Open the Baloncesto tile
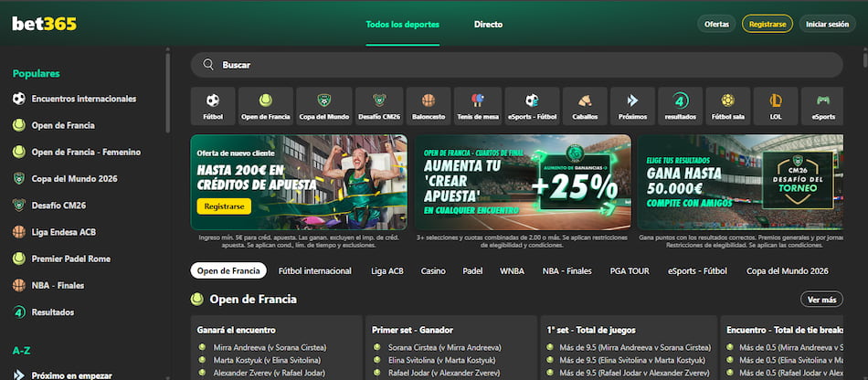 (429, 106)
